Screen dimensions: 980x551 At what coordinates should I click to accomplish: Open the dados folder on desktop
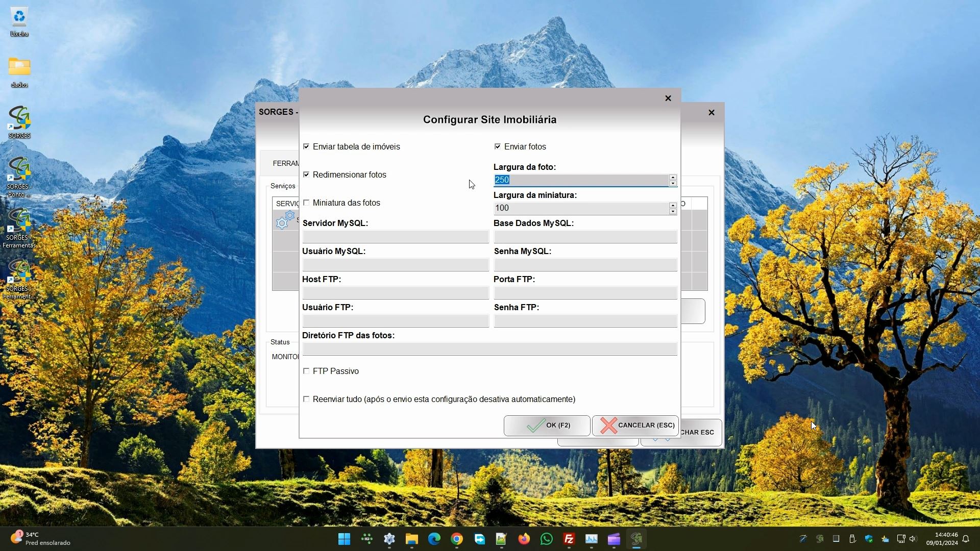19,71
